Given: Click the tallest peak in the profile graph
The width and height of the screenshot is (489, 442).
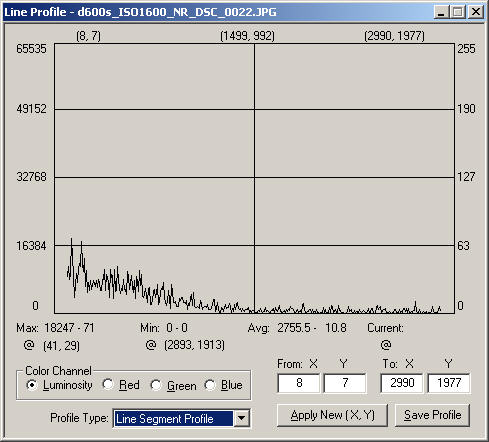Looking at the screenshot, I should (71, 239).
